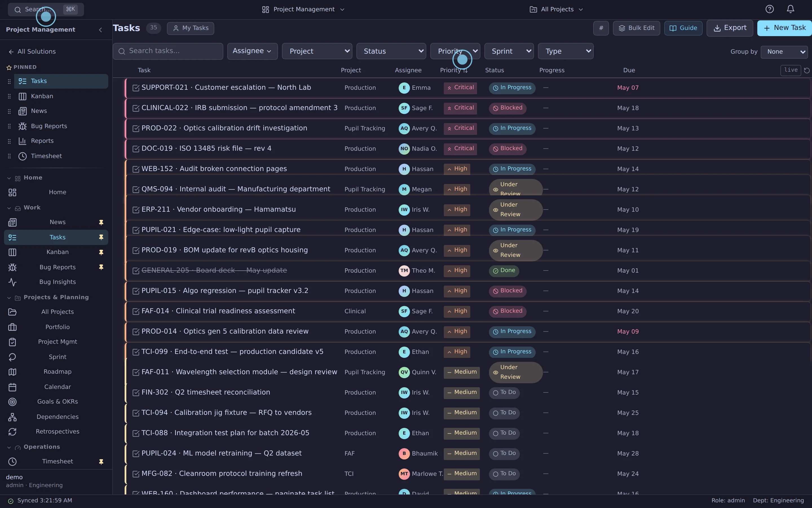Open the All Projects selector
This screenshot has height=508, width=812.
tap(556, 9)
